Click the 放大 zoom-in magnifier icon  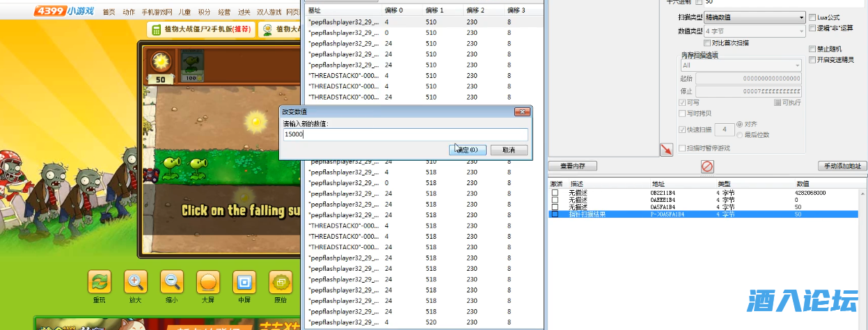coord(135,283)
